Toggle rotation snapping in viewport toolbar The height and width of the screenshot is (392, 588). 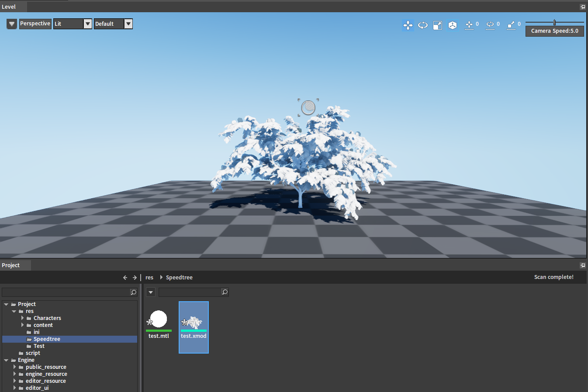pos(490,25)
